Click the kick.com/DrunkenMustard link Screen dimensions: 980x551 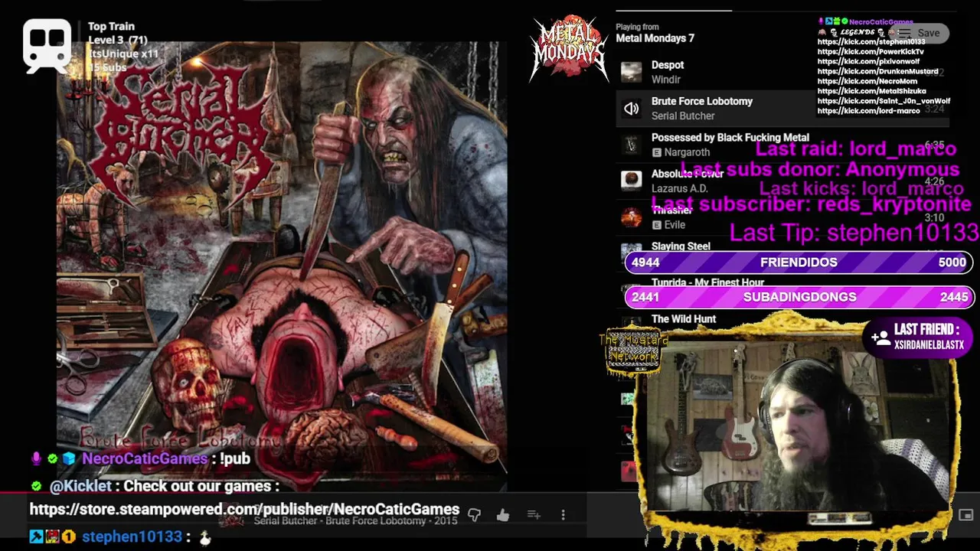877,71
